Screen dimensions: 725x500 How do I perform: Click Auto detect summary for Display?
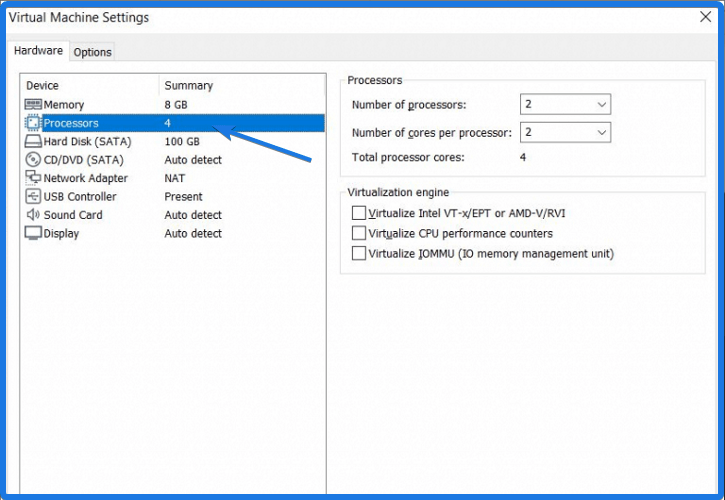tap(193, 234)
